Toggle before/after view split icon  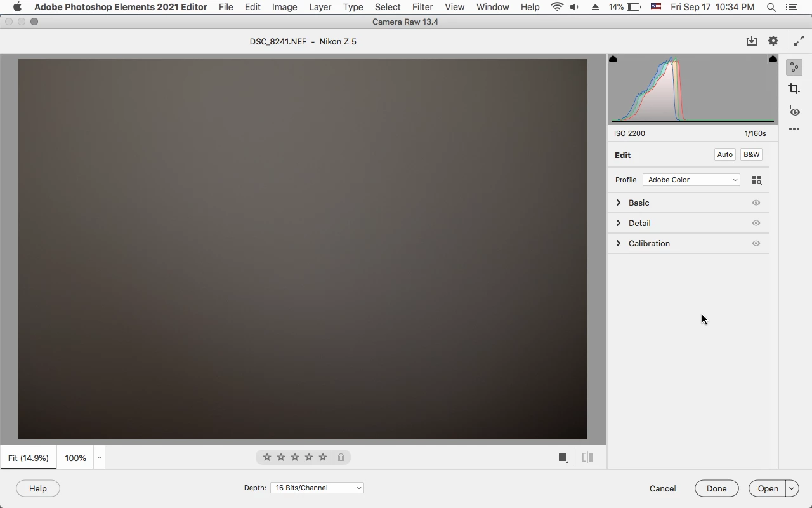pos(587,457)
